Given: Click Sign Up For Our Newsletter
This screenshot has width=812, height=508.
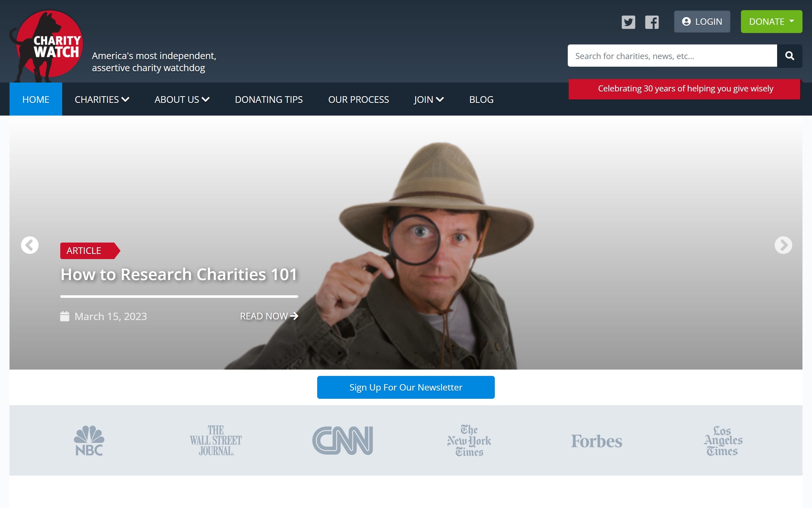Looking at the screenshot, I should 406,387.
